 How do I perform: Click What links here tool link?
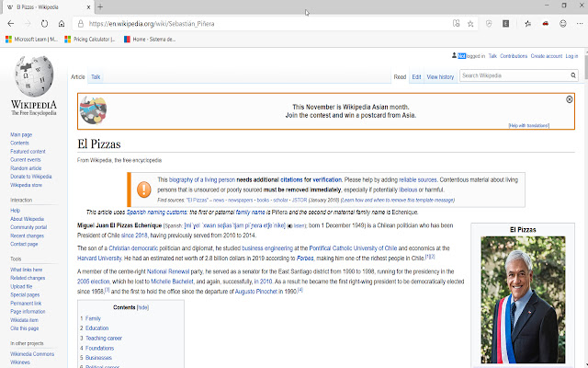pos(27,270)
